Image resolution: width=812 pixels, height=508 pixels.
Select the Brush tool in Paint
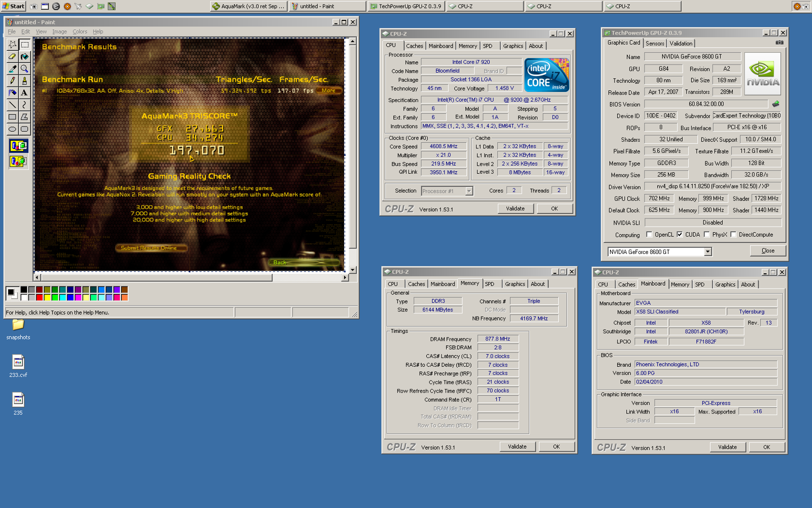pyautogui.click(x=24, y=81)
